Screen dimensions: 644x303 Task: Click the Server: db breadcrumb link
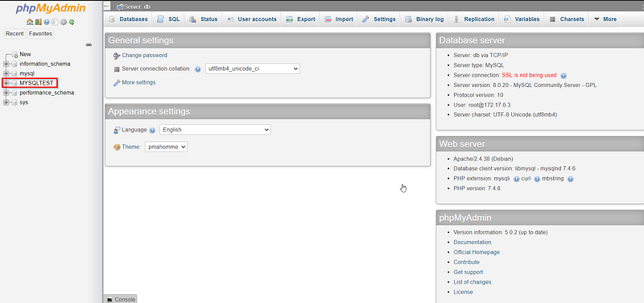click(137, 6)
